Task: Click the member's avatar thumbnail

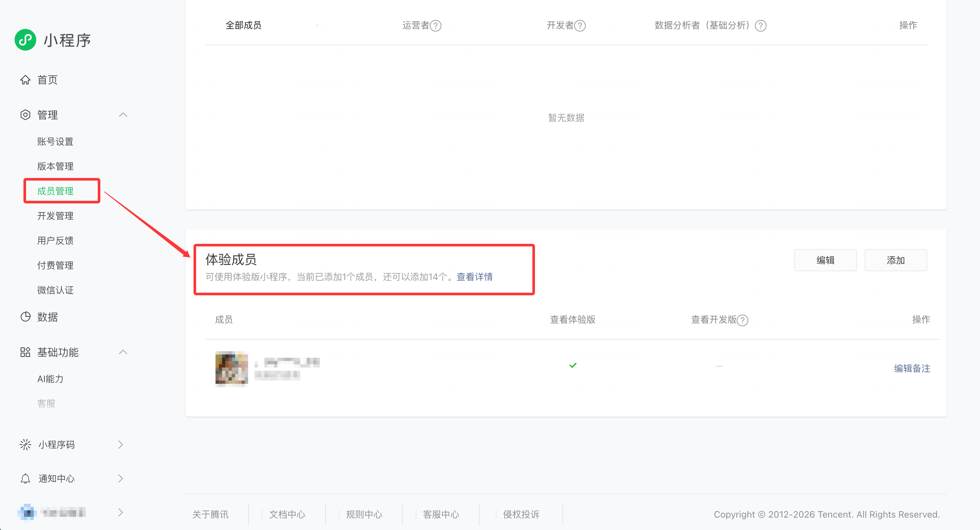Action: click(232, 368)
